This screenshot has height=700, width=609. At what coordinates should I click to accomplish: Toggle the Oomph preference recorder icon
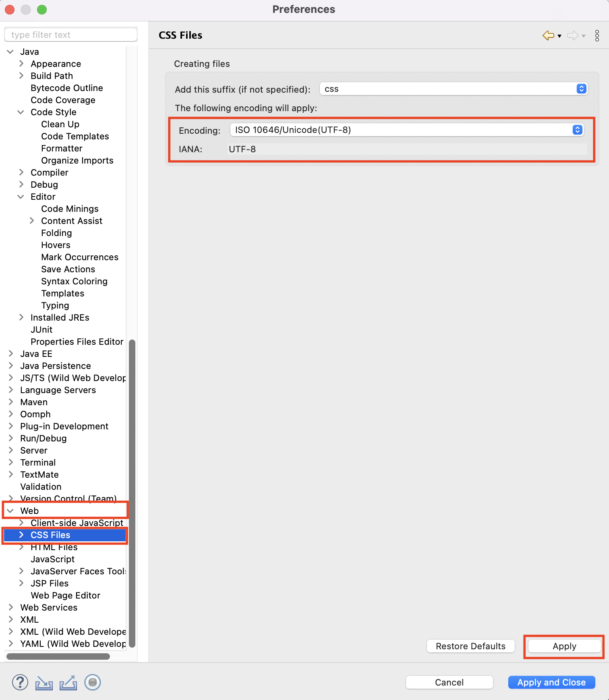pyautogui.click(x=93, y=682)
